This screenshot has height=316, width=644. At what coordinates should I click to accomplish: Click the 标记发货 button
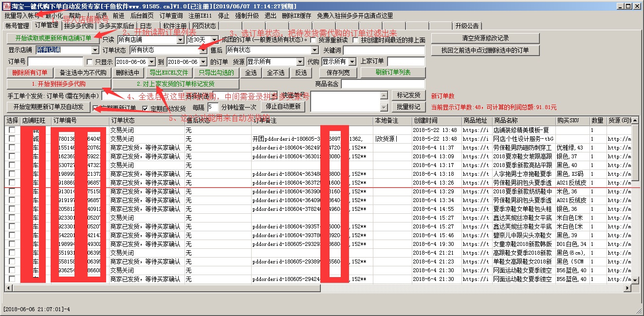(x=408, y=95)
